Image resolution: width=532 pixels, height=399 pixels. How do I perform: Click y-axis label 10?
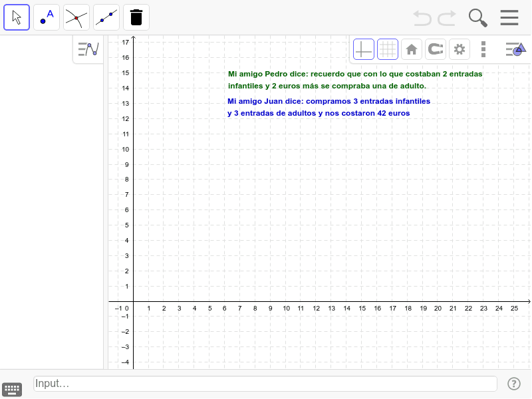[x=126, y=149]
